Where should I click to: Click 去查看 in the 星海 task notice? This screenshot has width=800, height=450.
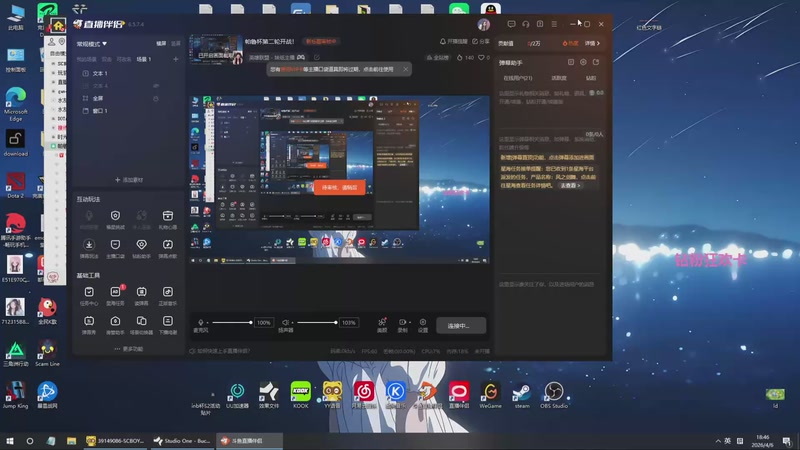pyautogui.click(x=570, y=186)
